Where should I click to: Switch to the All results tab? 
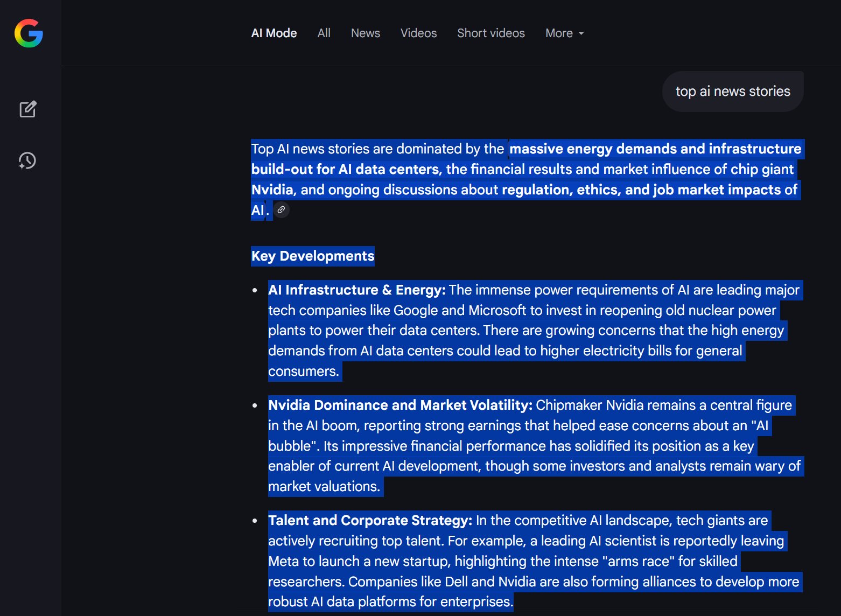click(x=324, y=33)
